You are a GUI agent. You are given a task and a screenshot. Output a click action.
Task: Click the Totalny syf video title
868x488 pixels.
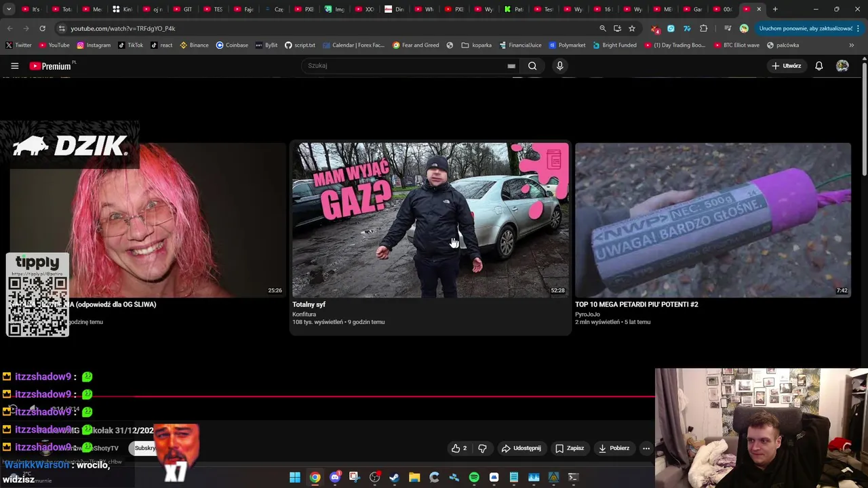point(309,304)
